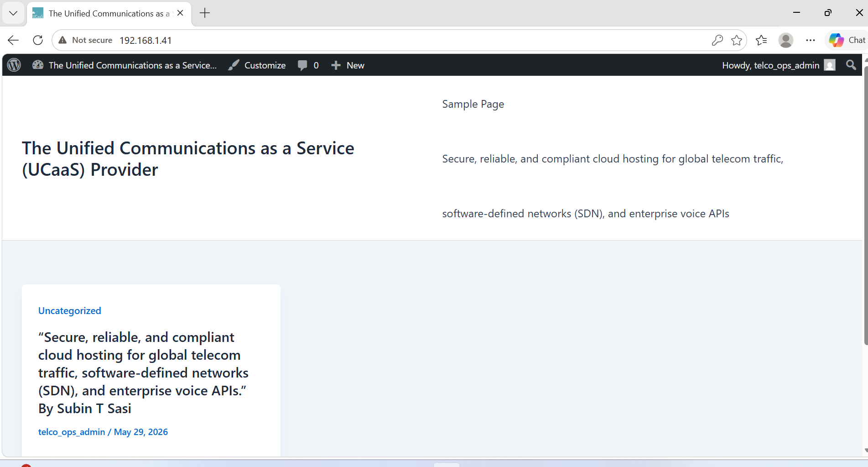Image resolution: width=868 pixels, height=467 pixels.
Task: Click the tab favicon for UCaaS site
Action: (x=38, y=13)
